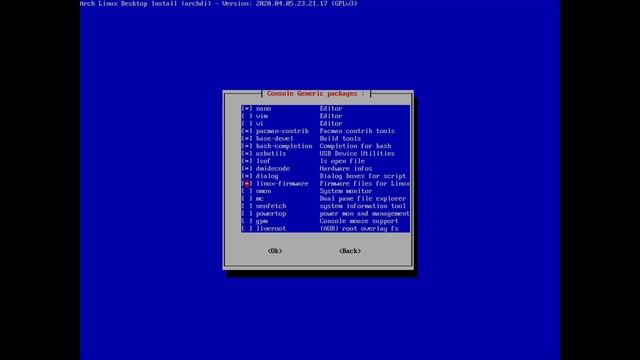Click 'Pacman contrib tools' description

(357, 131)
